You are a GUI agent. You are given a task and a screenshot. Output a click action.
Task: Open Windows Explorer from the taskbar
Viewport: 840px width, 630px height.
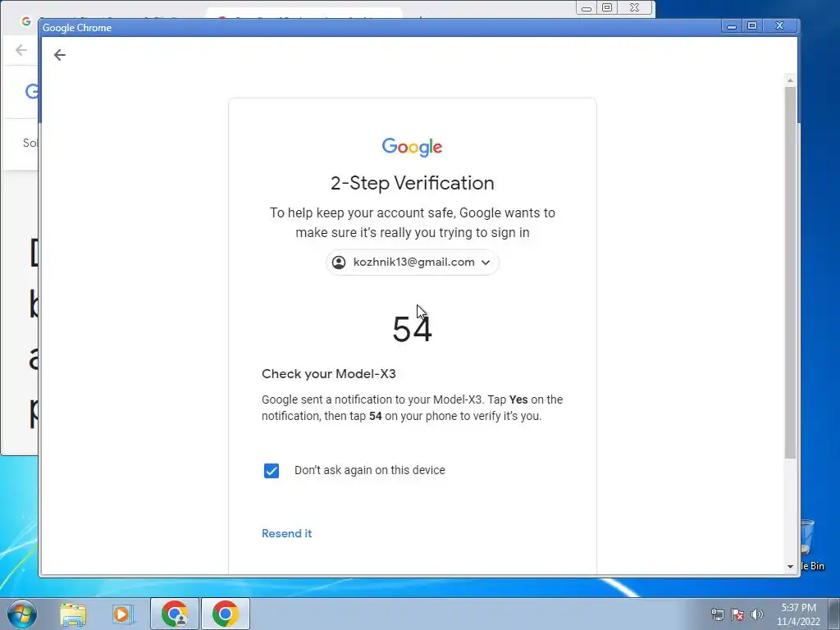pos(73,614)
